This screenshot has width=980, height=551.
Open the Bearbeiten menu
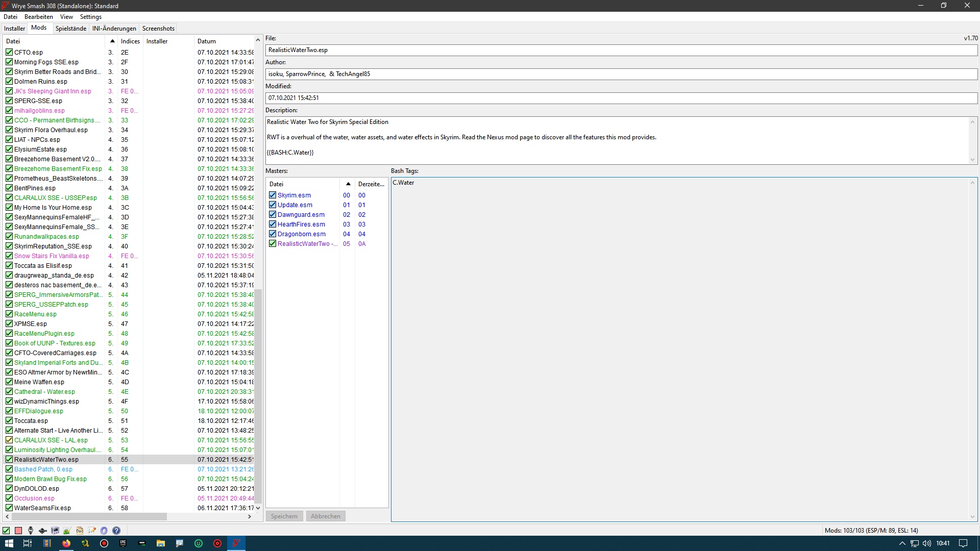click(x=38, y=17)
